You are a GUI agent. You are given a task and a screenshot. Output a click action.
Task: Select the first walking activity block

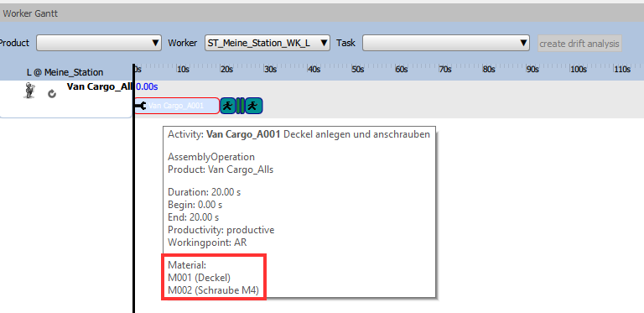[x=228, y=106]
